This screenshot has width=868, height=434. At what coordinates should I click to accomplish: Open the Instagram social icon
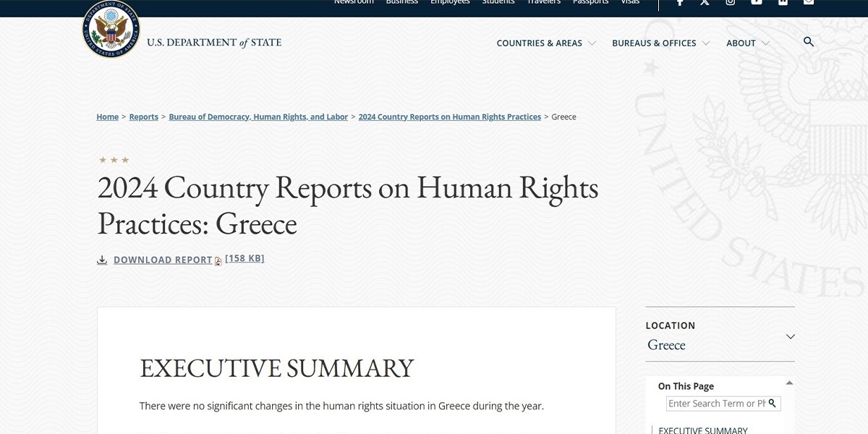(x=731, y=2)
